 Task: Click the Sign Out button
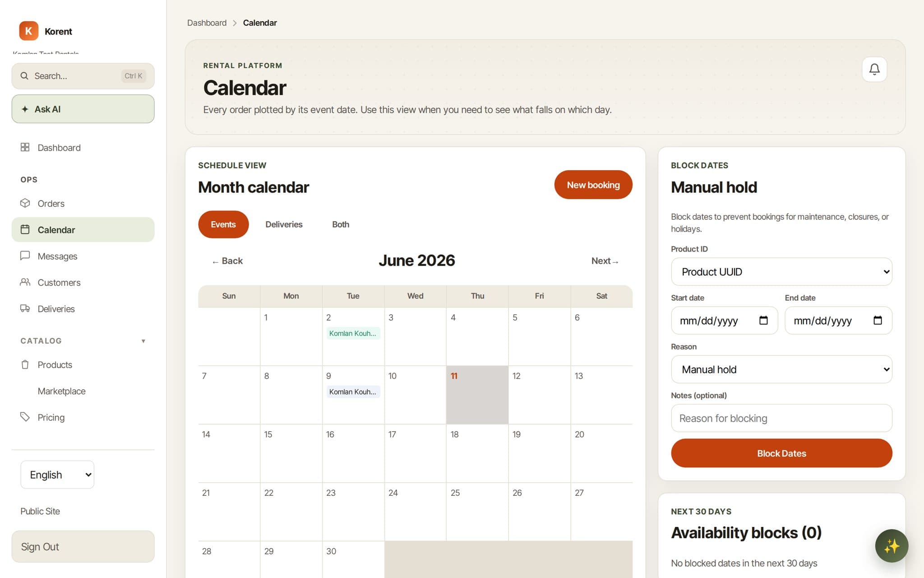tap(83, 546)
